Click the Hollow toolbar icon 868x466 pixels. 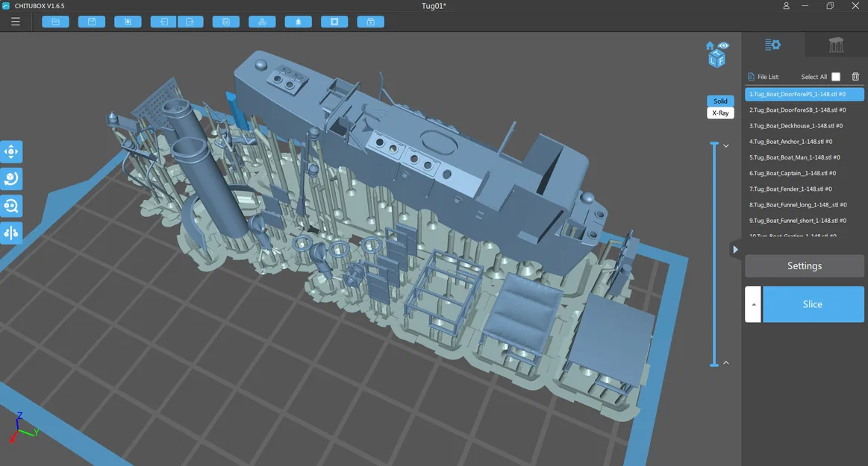pos(299,22)
